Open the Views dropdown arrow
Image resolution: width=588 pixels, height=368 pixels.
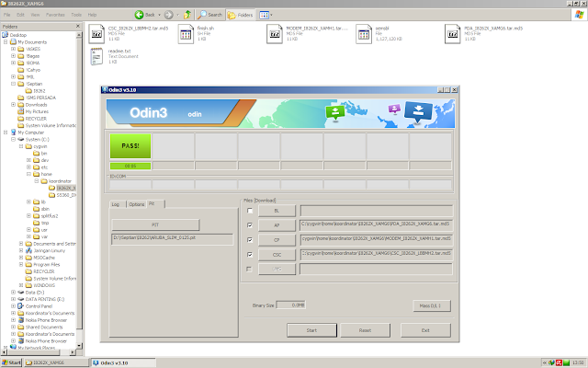pyautogui.click(x=272, y=15)
